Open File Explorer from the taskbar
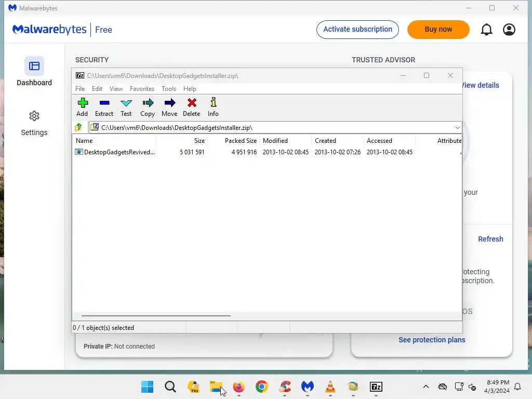Screen dimensions: 532x399 216,387
